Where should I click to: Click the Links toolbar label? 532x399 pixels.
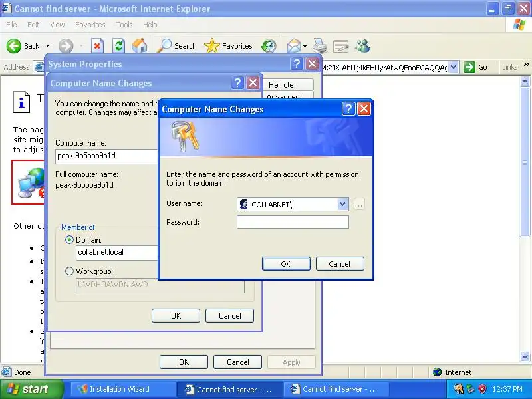509,67
